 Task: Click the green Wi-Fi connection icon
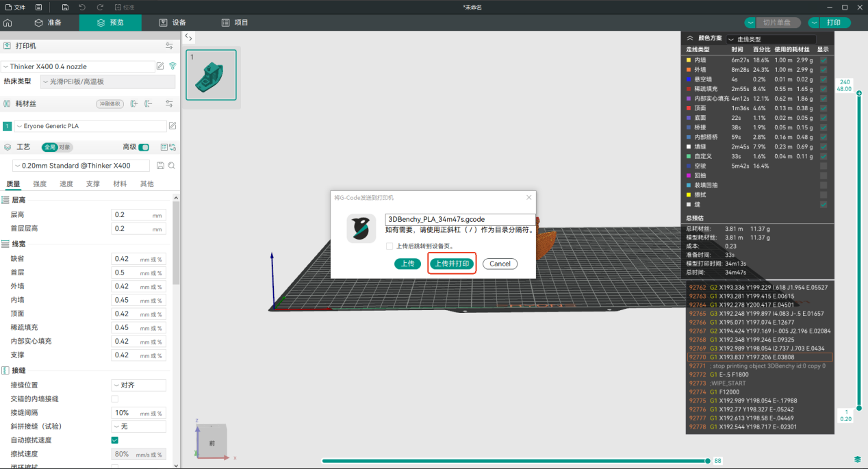click(x=173, y=66)
